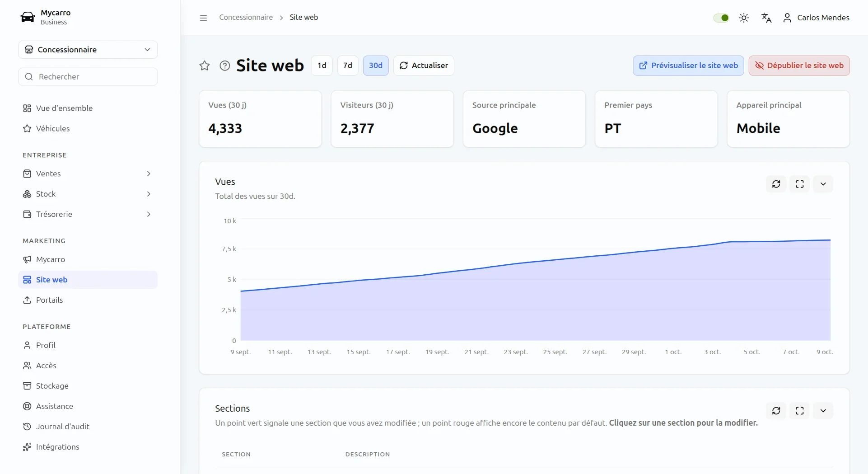Open the Mycarro marketing page
868x474 pixels.
click(88, 259)
